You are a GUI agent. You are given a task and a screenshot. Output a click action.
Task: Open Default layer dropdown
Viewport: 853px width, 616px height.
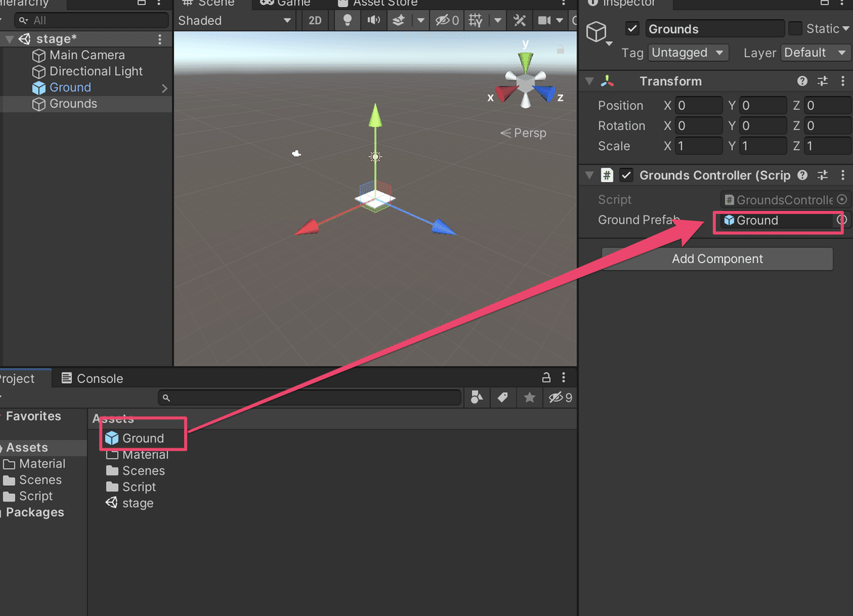pos(815,53)
